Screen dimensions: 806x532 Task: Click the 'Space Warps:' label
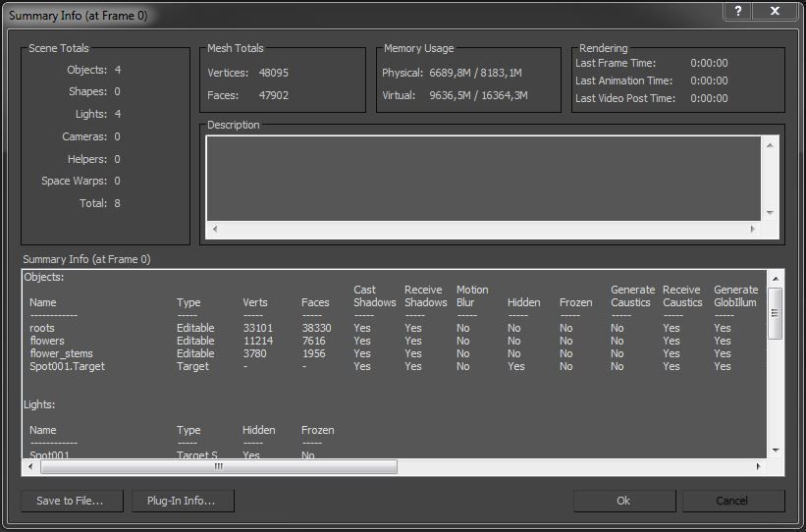[74, 181]
